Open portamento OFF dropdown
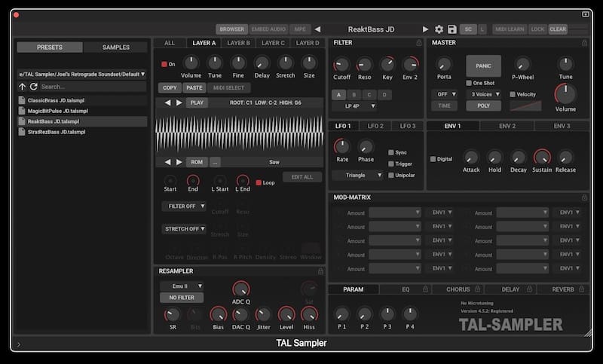Image resolution: width=603 pixels, height=364 pixels. tap(444, 94)
